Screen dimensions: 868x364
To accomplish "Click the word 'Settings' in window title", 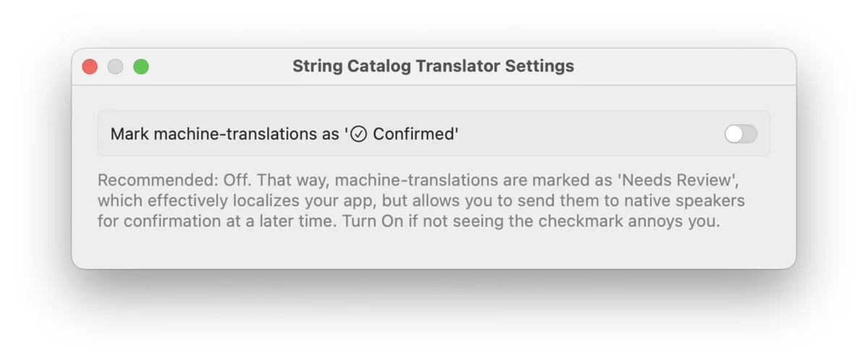I will click(540, 67).
